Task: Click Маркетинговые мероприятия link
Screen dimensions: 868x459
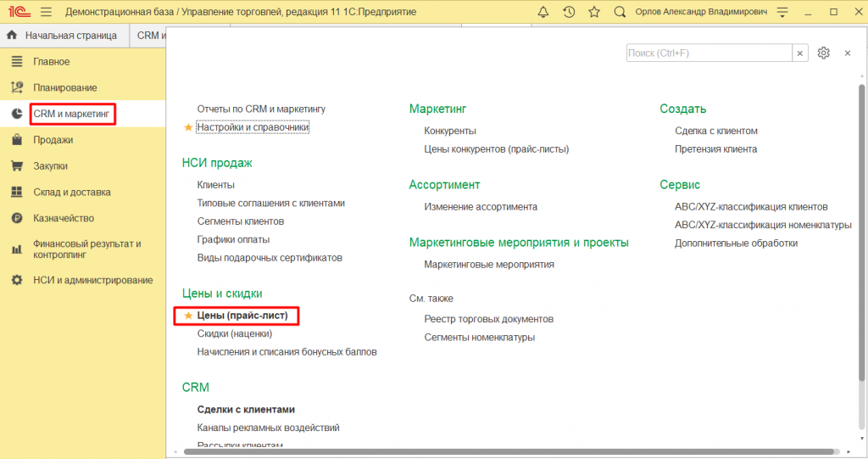Action: pos(489,264)
